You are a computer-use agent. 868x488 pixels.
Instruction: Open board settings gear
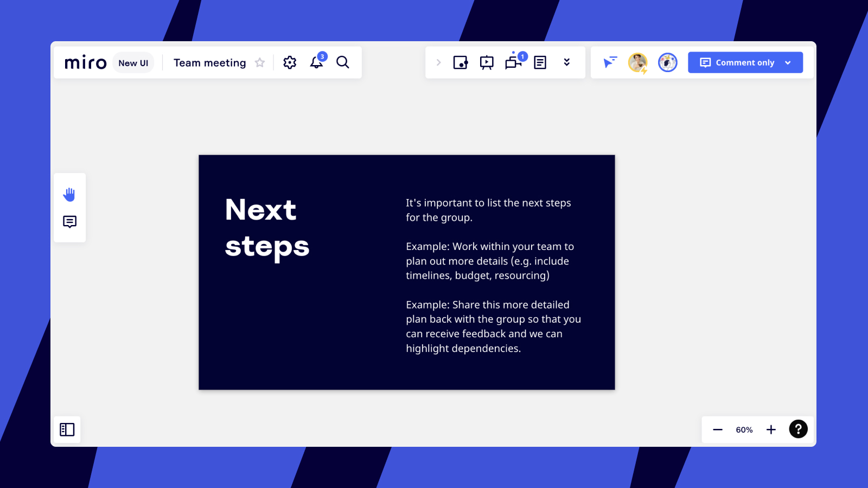tap(290, 63)
